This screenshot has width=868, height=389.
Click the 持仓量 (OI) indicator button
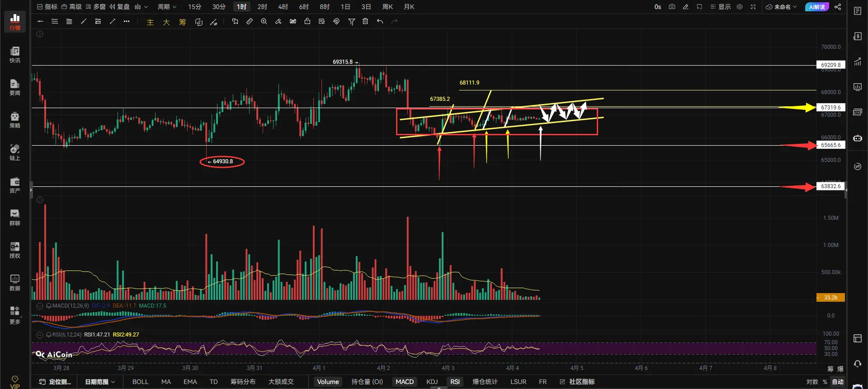pyautogui.click(x=367, y=382)
